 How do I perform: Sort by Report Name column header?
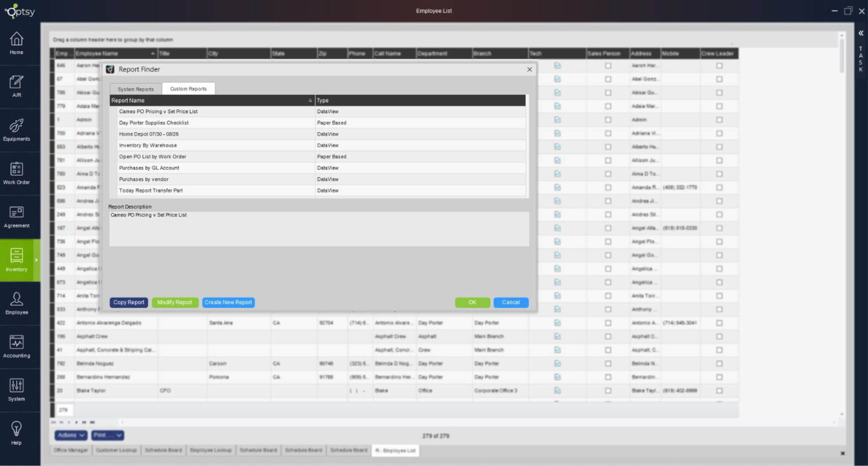click(x=212, y=100)
